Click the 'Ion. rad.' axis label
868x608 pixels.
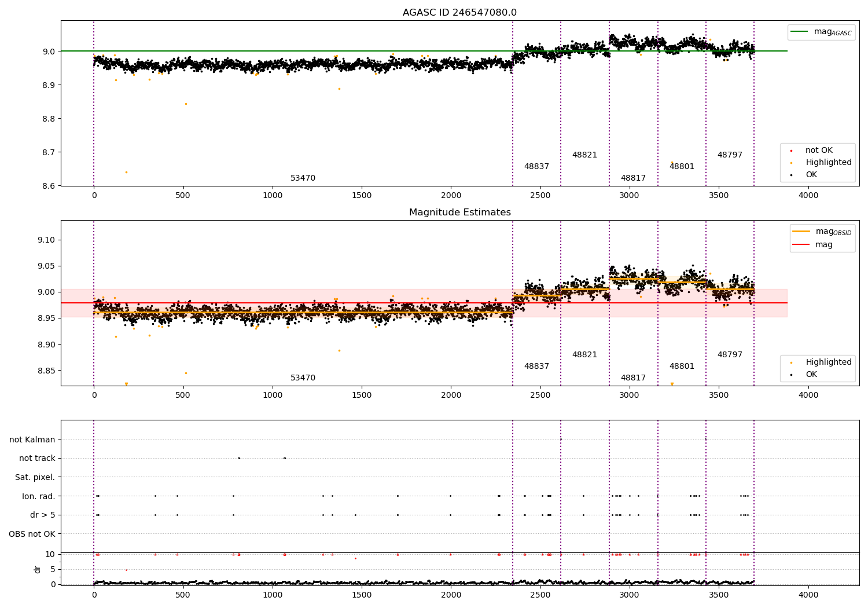click(x=39, y=496)
